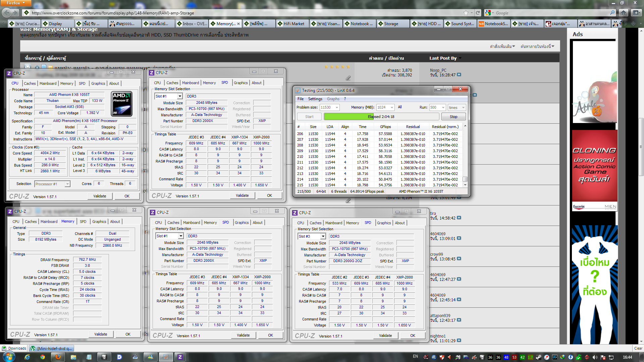The height and width of the screenshot is (362, 644).
Task: Click the CPU-Z taskbar icon
Action: tap(180, 357)
